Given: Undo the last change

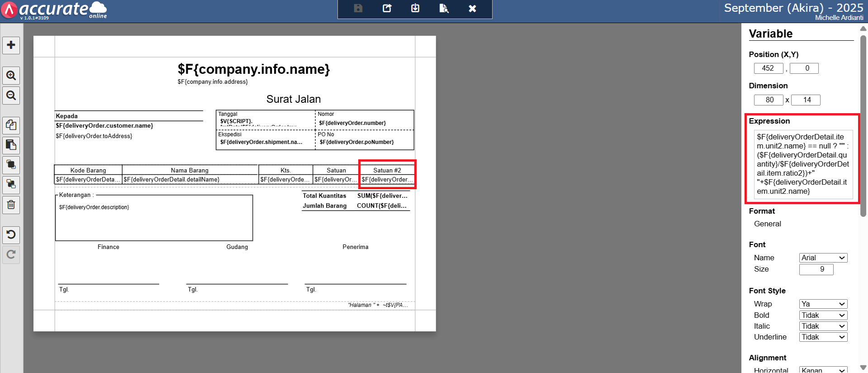Looking at the screenshot, I should pos(11,234).
